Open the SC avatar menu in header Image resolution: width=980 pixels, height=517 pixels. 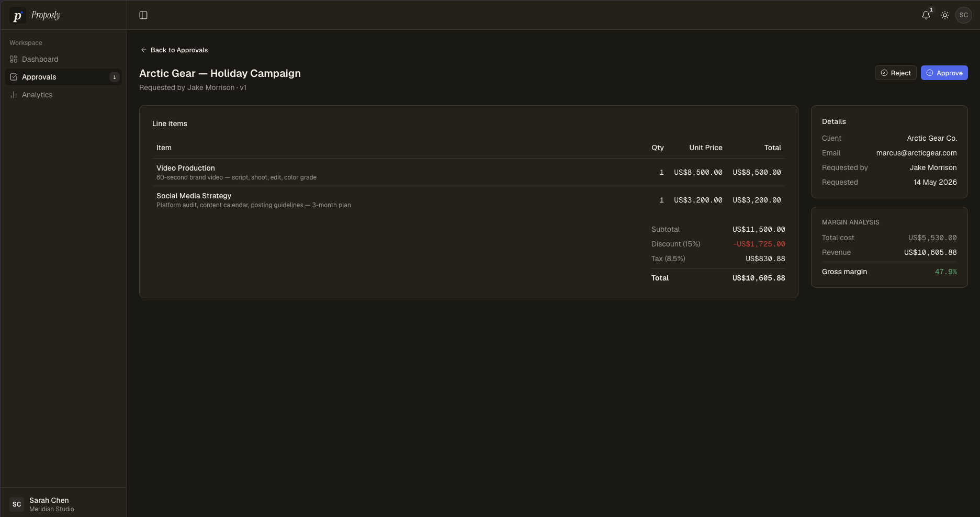964,15
